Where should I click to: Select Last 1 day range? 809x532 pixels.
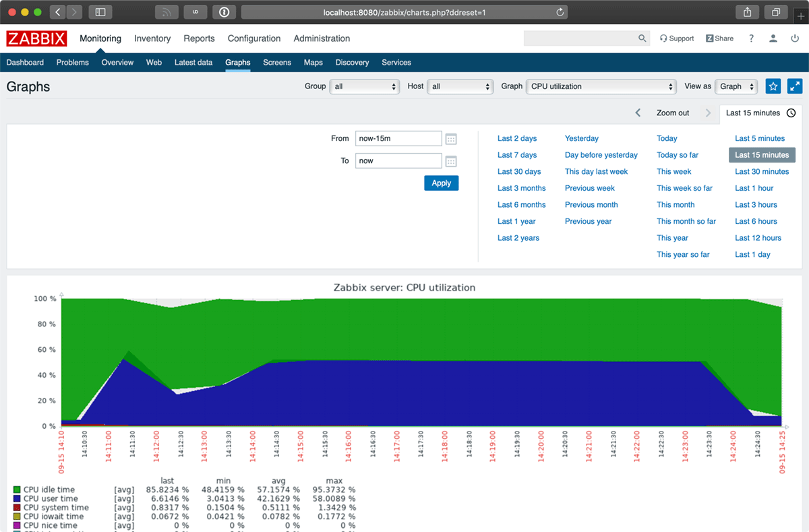pyautogui.click(x=752, y=255)
